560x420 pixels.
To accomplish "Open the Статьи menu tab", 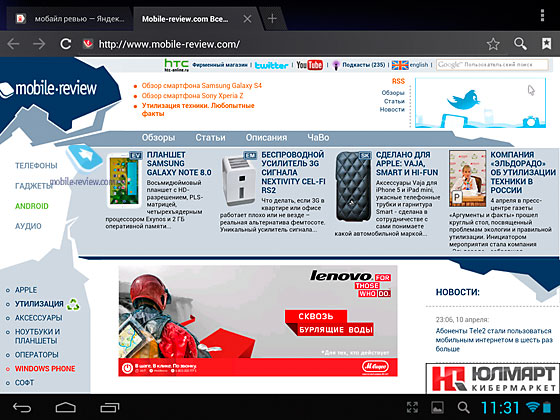I will (x=210, y=138).
